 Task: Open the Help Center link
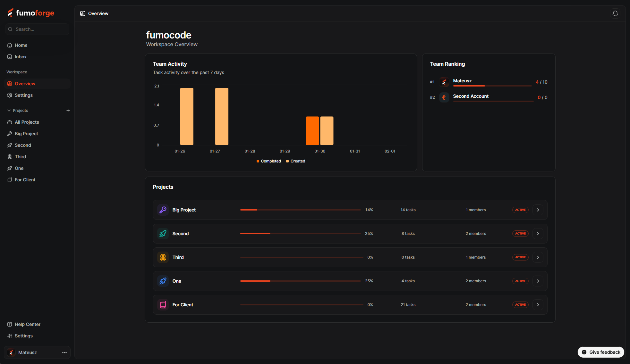(27, 324)
